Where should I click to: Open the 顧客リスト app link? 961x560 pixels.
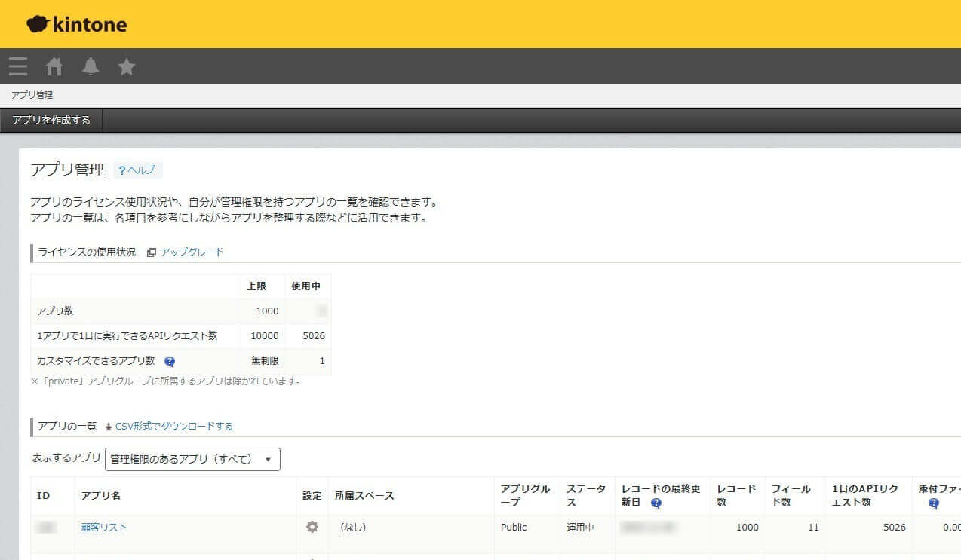[x=103, y=527]
